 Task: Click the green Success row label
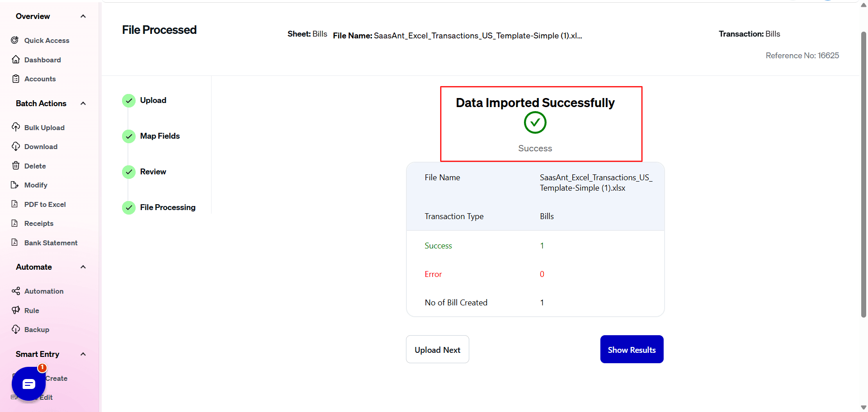click(438, 246)
